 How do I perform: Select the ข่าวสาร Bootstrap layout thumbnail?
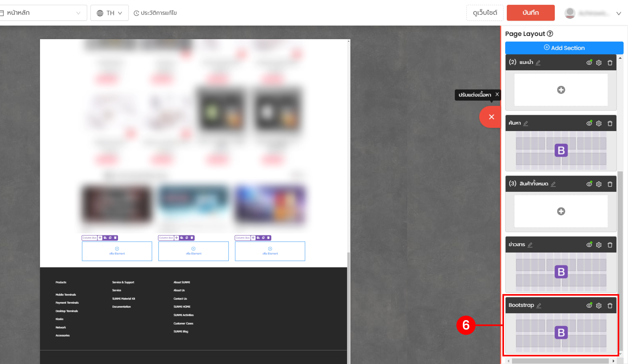point(561,272)
